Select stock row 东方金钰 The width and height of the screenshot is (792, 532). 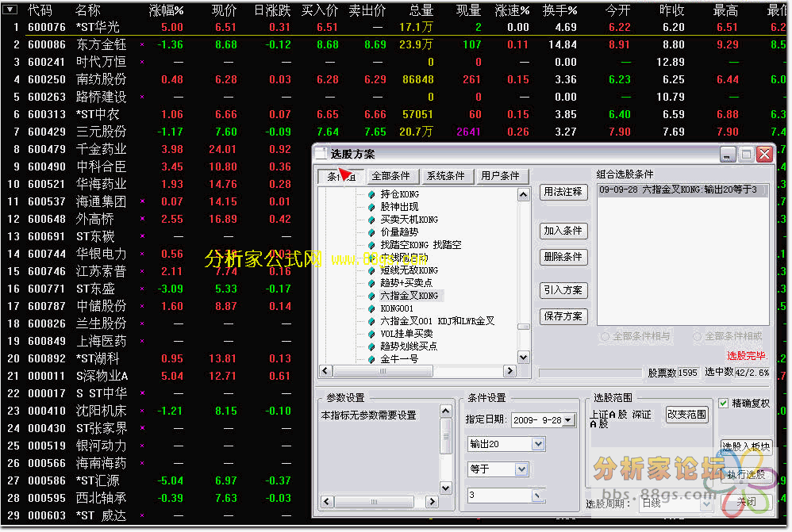point(394,45)
